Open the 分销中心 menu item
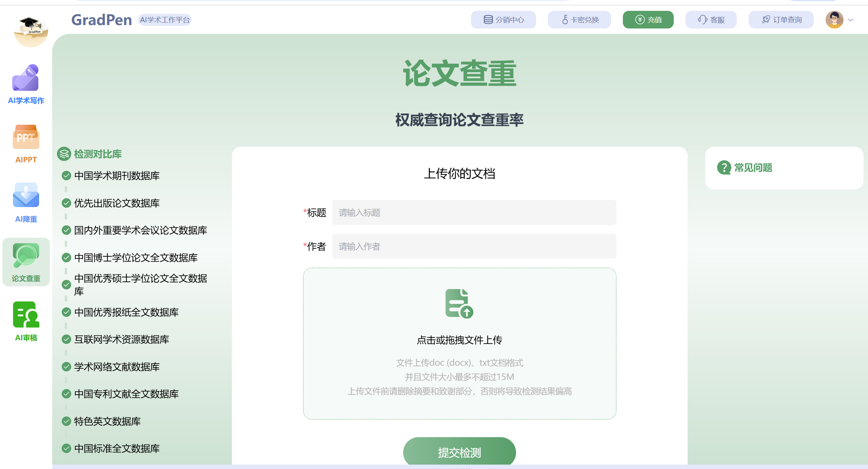 coord(504,20)
